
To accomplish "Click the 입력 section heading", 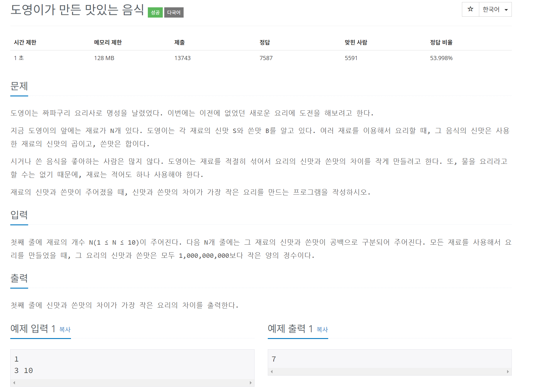I will pyautogui.click(x=19, y=215).
